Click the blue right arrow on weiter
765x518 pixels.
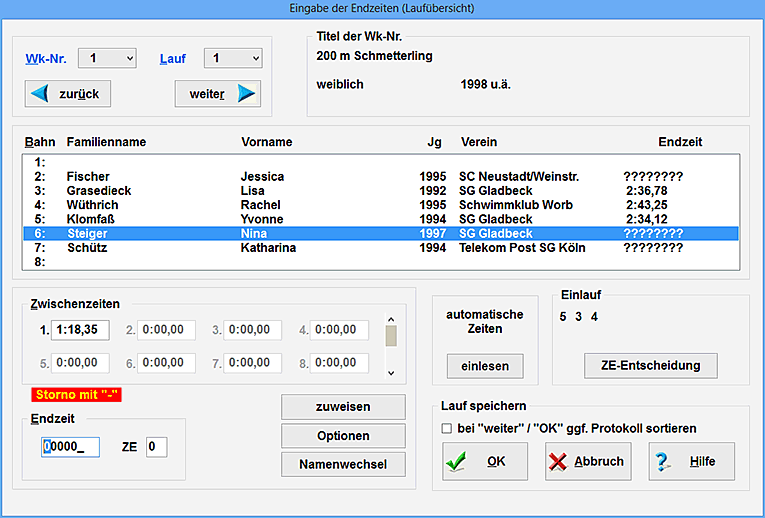(247, 94)
